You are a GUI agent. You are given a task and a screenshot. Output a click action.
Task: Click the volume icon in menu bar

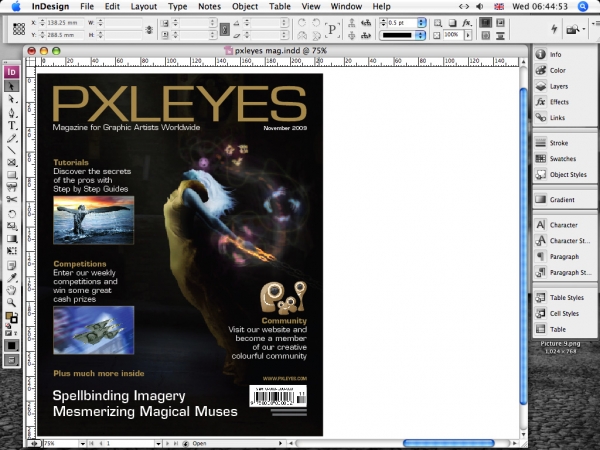[479, 7]
